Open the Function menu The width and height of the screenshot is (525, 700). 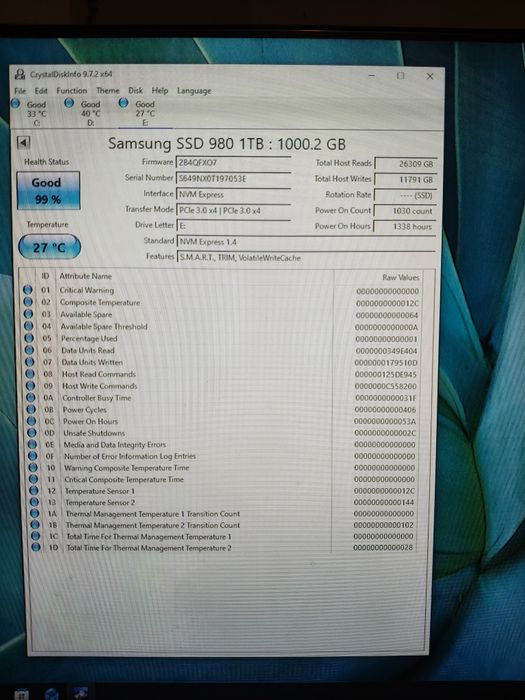coord(72,91)
